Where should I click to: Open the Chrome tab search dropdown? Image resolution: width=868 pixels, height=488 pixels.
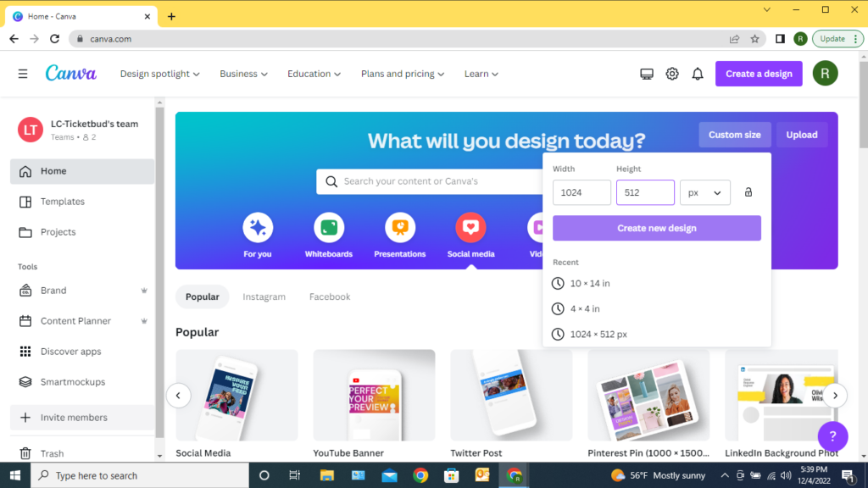click(766, 9)
